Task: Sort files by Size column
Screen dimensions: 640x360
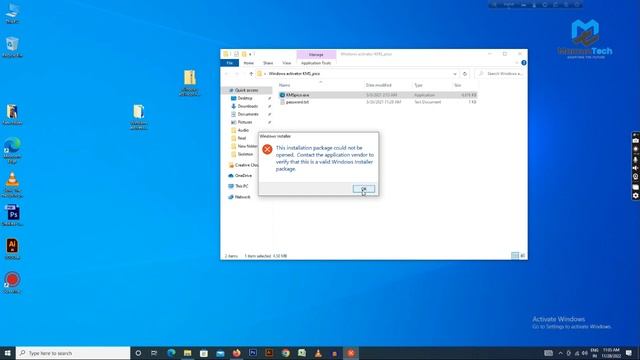Action: (458, 85)
